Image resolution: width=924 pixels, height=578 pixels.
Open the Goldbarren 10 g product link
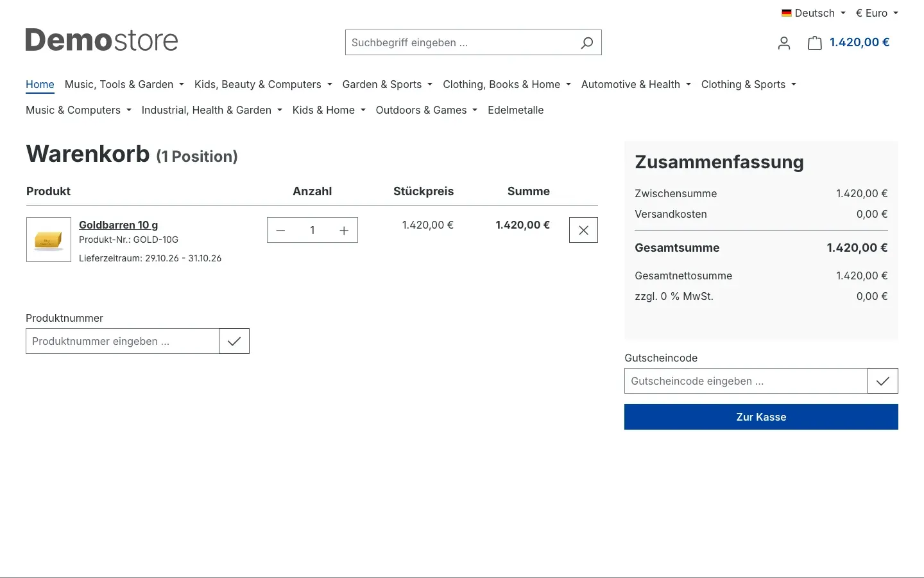point(118,225)
